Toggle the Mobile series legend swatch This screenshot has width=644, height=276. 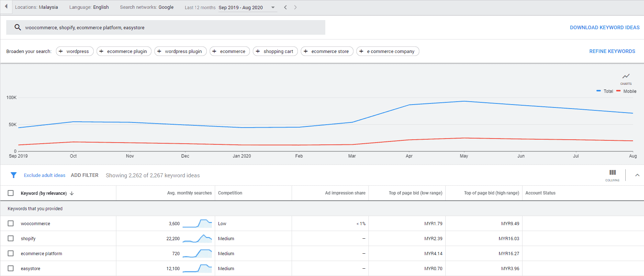click(x=618, y=91)
